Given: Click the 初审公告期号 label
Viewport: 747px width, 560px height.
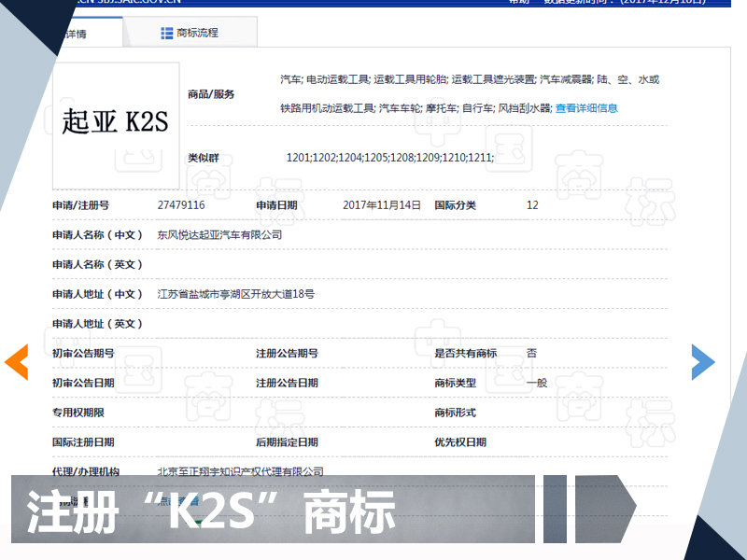Looking at the screenshot, I should click(x=83, y=354).
